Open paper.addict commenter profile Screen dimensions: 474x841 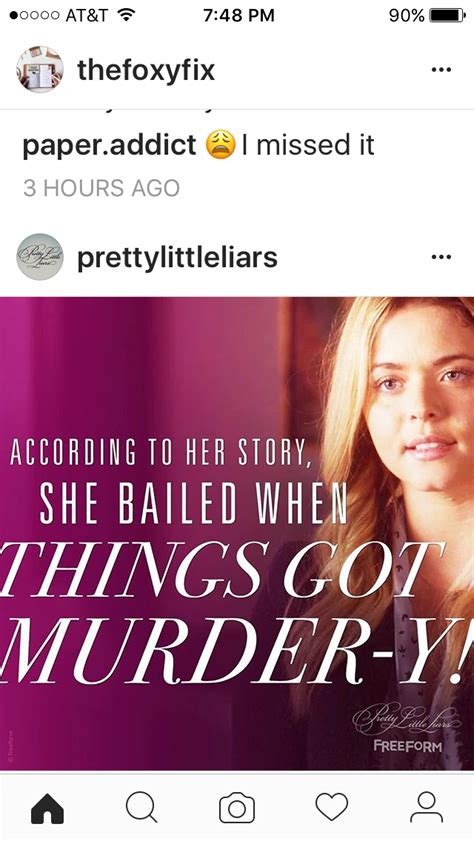pos(109,146)
